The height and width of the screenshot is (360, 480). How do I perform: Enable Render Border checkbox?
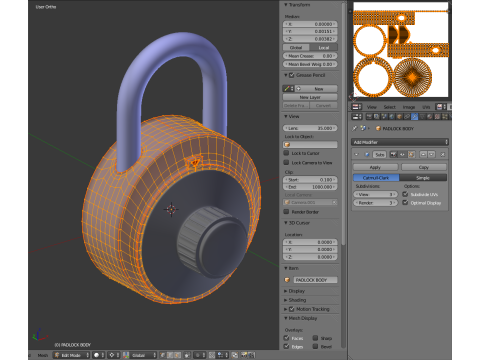[x=286, y=212]
